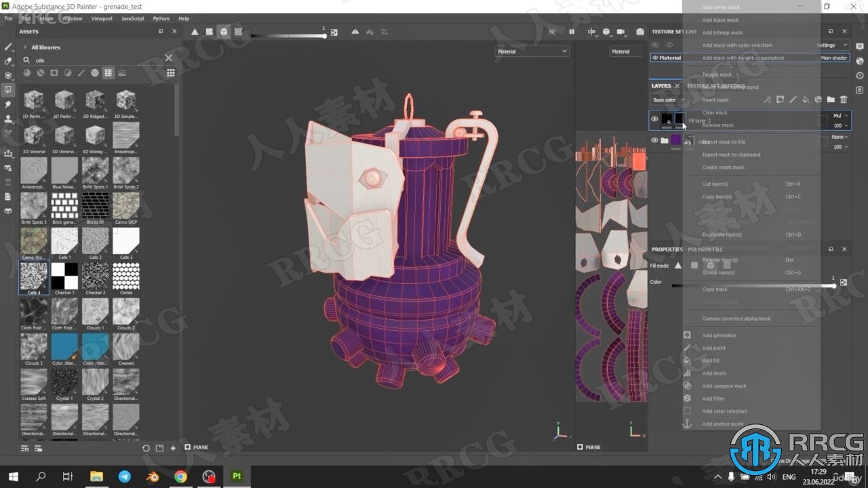Open the Base color channel dropdown

click(x=669, y=100)
